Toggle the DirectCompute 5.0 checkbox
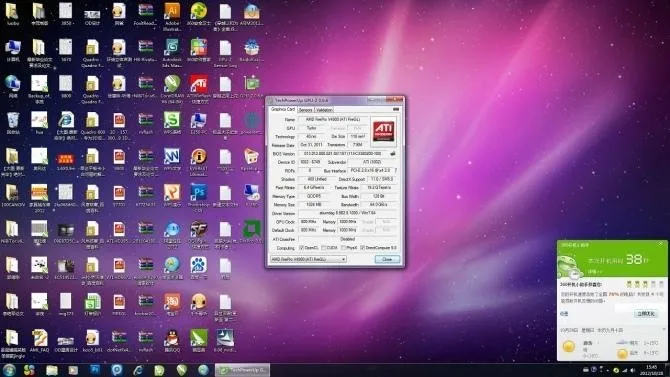The height and width of the screenshot is (377, 670). 362,248
